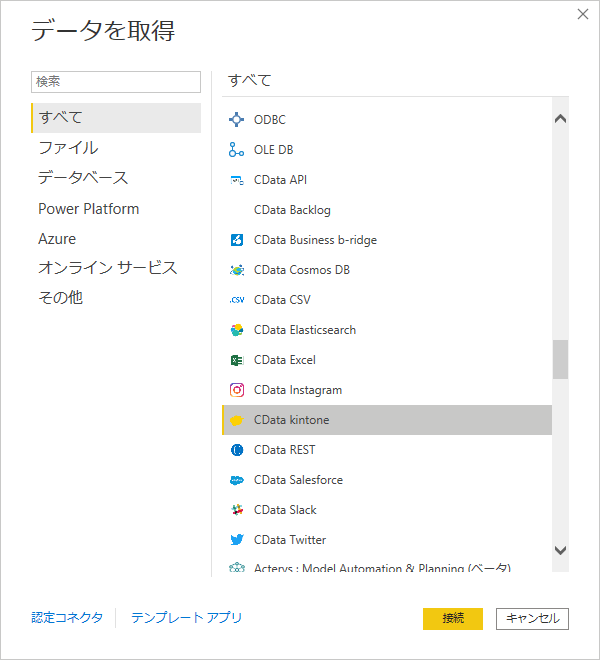Click the CData Instagram icon
600x660 pixels.
[237, 390]
